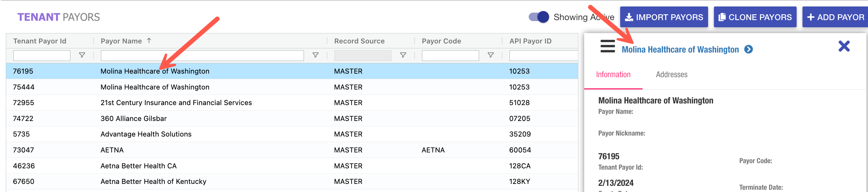Switch to the Addresses tab
Screen dimensions: 868x192
(671, 75)
